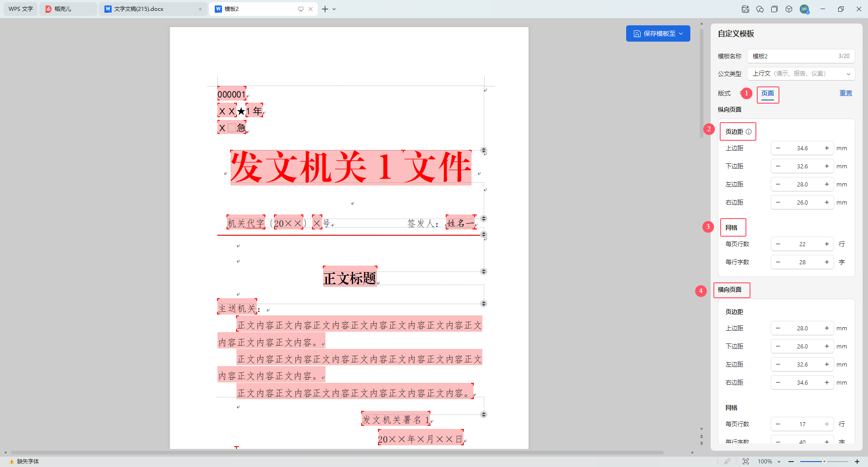Click the 重置 reset link
This screenshot has height=467, width=868.
pos(845,93)
